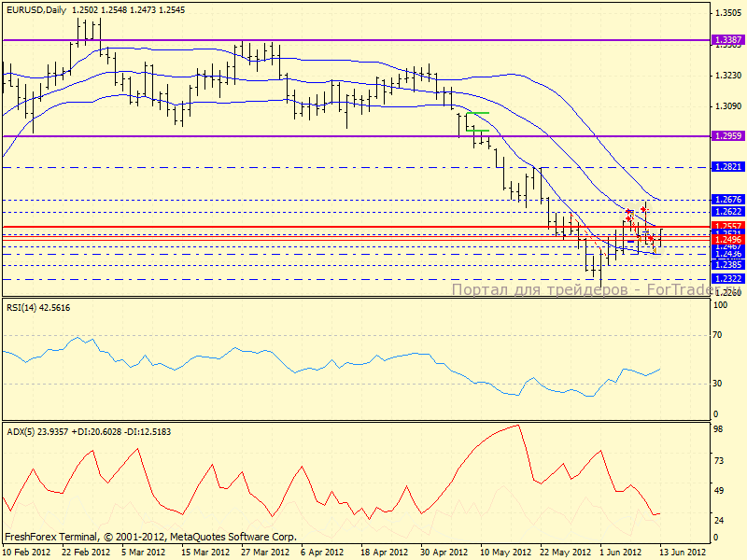The height and width of the screenshot is (560, 747).
Task: Click the RSI(14) indicator label
Action: 38,308
